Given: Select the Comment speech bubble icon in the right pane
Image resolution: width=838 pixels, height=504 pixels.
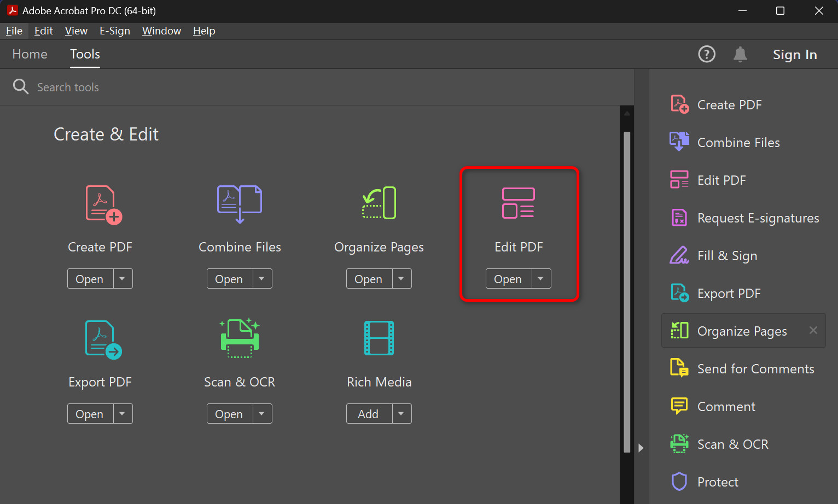Looking at the screenshot, I should tap(679, 406).
